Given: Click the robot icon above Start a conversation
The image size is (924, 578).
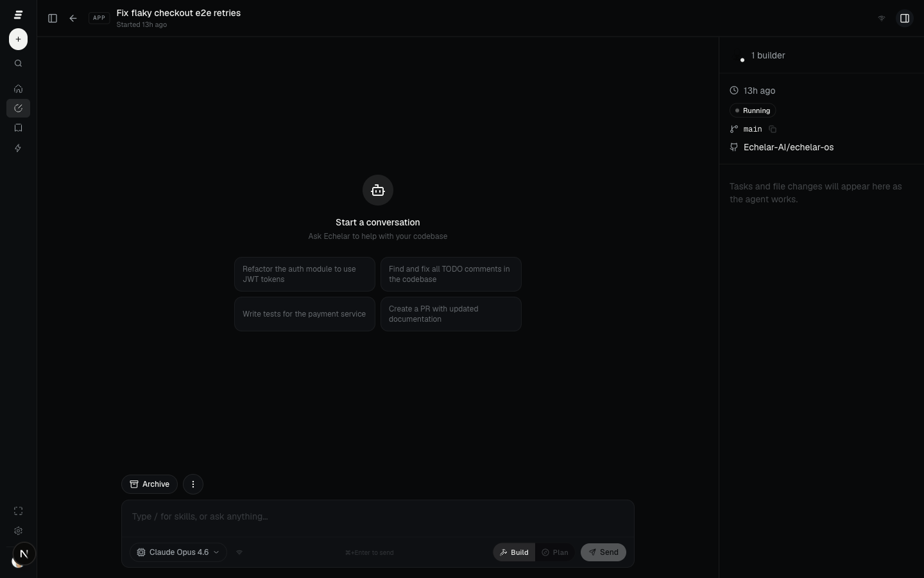Looking at the screenshot, I should [x=378, y=190].
